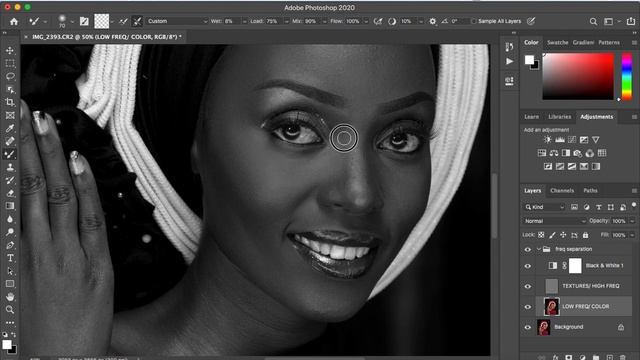
Task: Click the foreground color swatch in toolbar
Action: pyautogui.click(x=7, y=344)
